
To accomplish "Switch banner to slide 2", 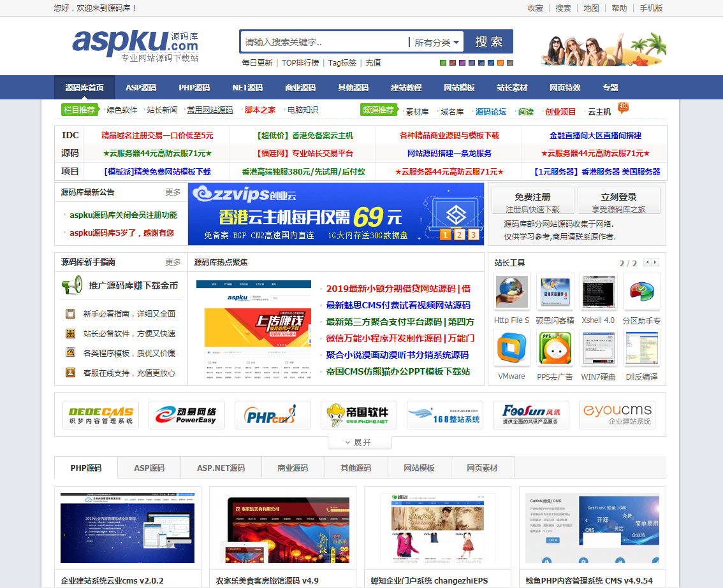I will pos(459,234).
